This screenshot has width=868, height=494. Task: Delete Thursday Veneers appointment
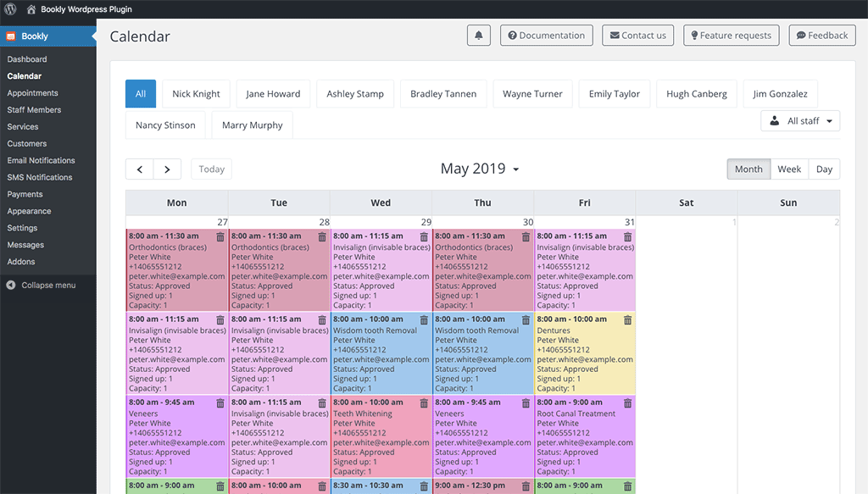[526, 403]
